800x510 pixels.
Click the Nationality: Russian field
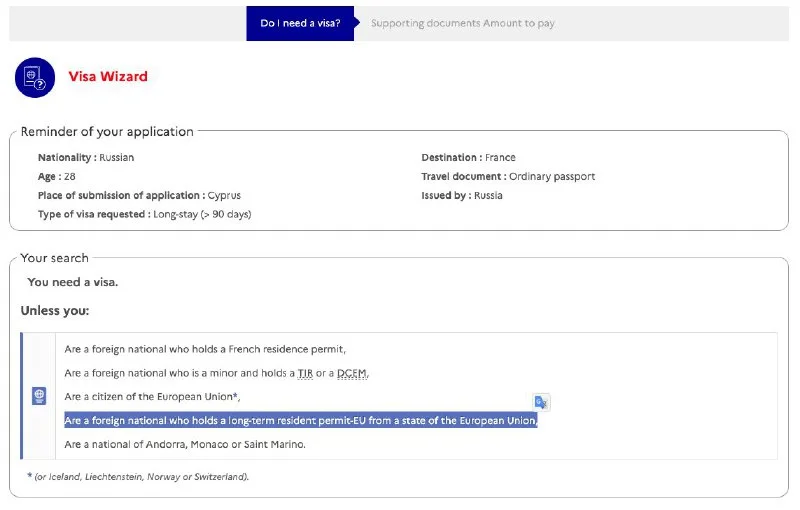click(x=86, y=157)
